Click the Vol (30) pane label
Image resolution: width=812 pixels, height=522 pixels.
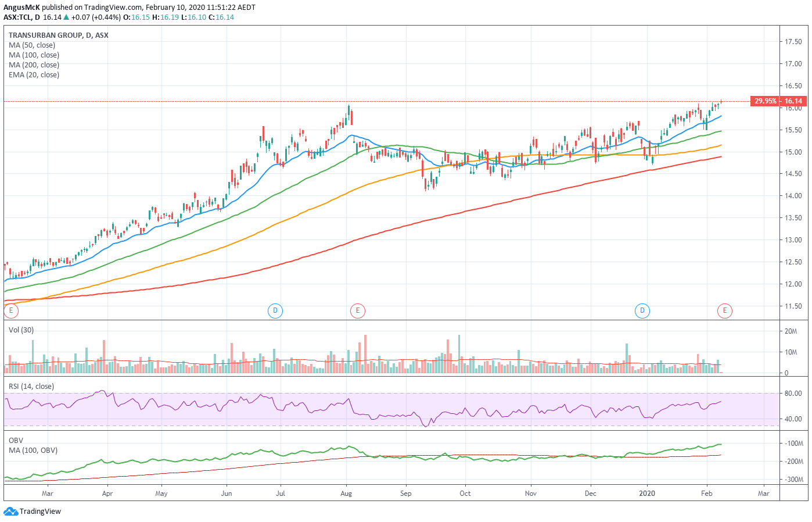[x=21, y=330]
